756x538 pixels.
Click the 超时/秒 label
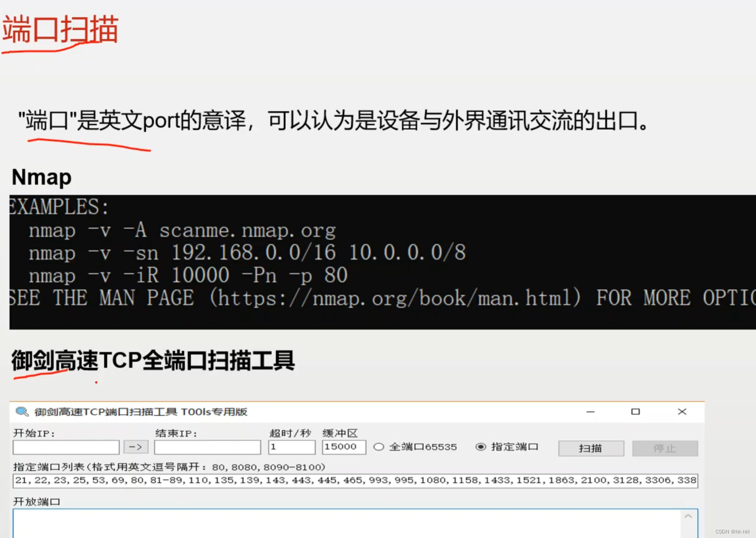pyautogui.click(x=290, y=433)
